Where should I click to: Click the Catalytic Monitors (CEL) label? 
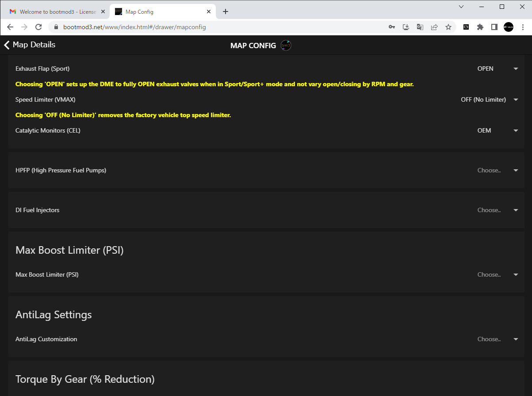(48, 130)
